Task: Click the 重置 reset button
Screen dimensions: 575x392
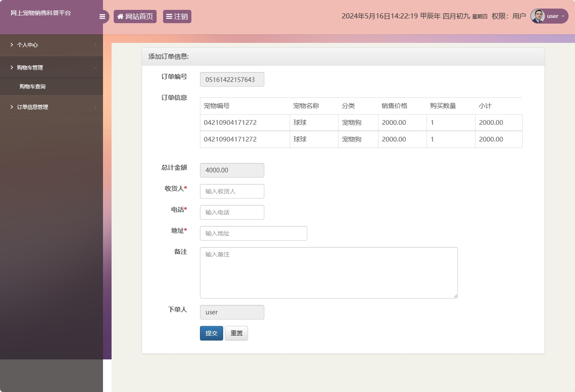Action: point(236,333)
